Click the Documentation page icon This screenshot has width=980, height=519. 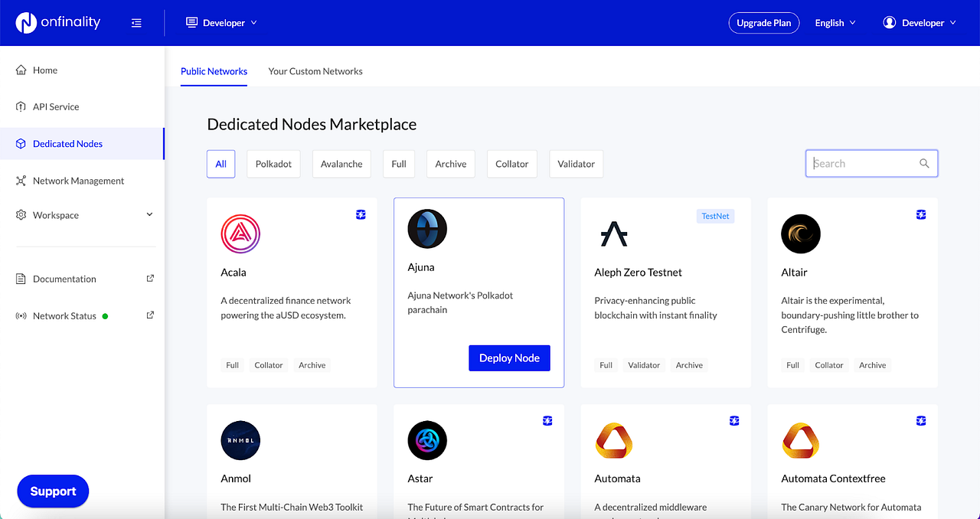point(21,279)
